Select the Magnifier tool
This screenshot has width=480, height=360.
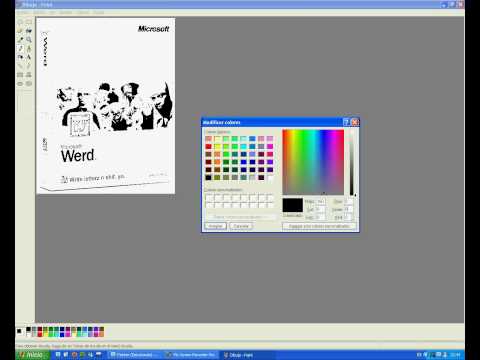[29, 40]
